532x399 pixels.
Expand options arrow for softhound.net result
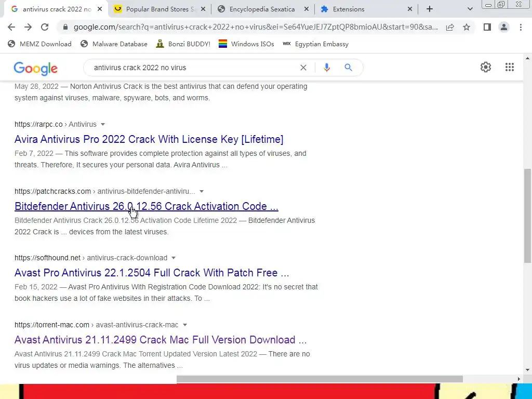(174, 258)
